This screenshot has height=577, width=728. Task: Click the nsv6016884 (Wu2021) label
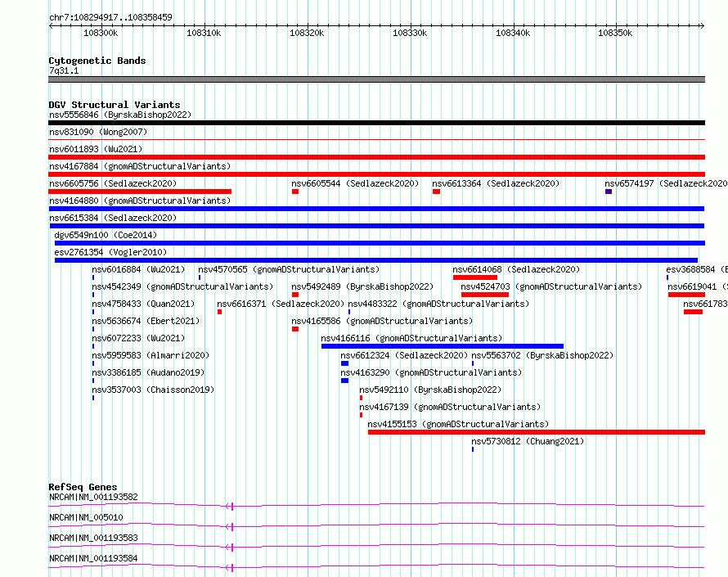138,269
